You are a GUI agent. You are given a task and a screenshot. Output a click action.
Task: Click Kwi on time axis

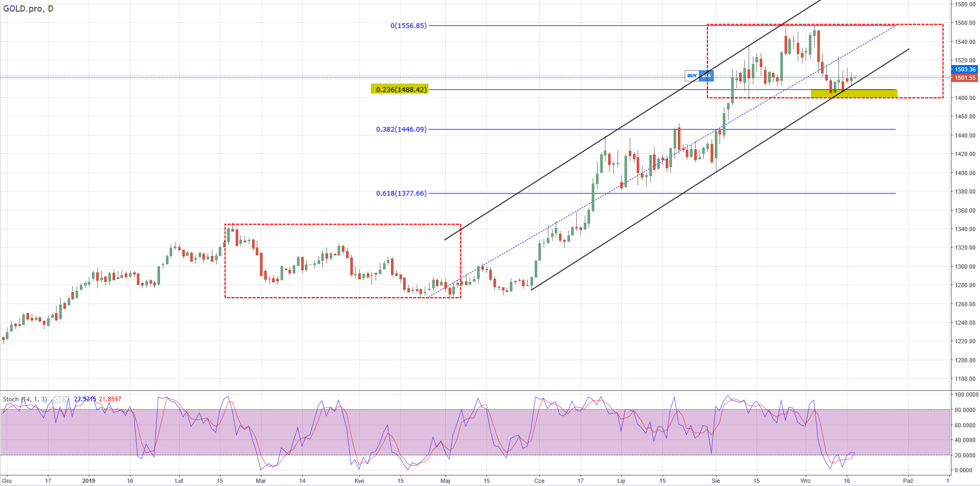coord(359,481)
